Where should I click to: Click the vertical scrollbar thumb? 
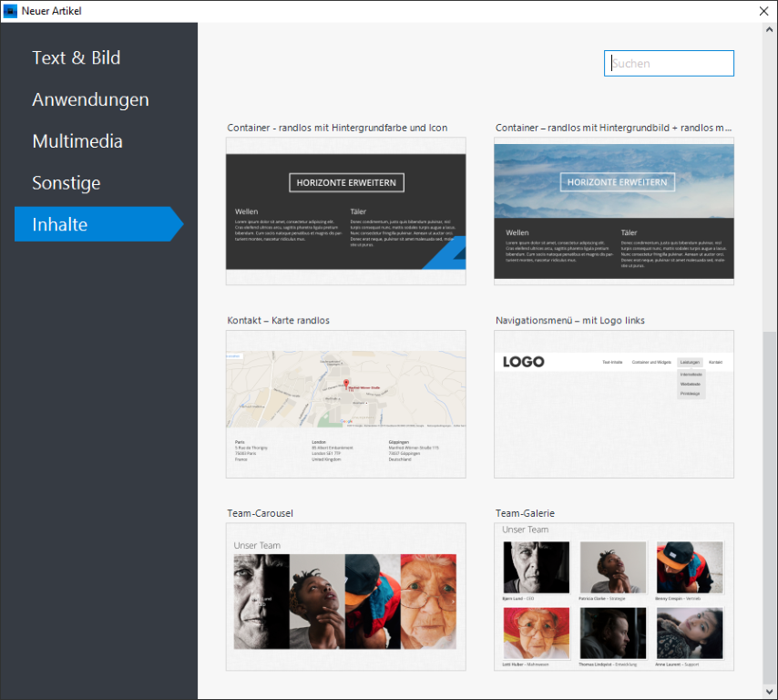[770, 507]
